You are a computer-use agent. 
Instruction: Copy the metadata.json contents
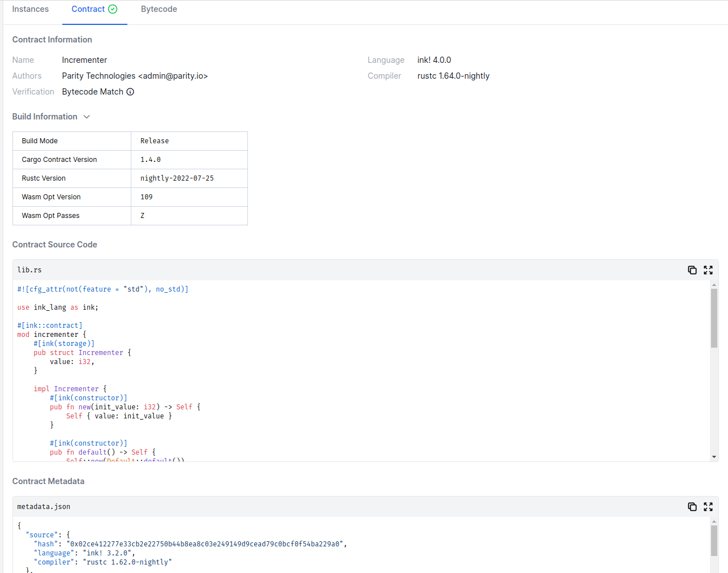click(x=692, y=507)
